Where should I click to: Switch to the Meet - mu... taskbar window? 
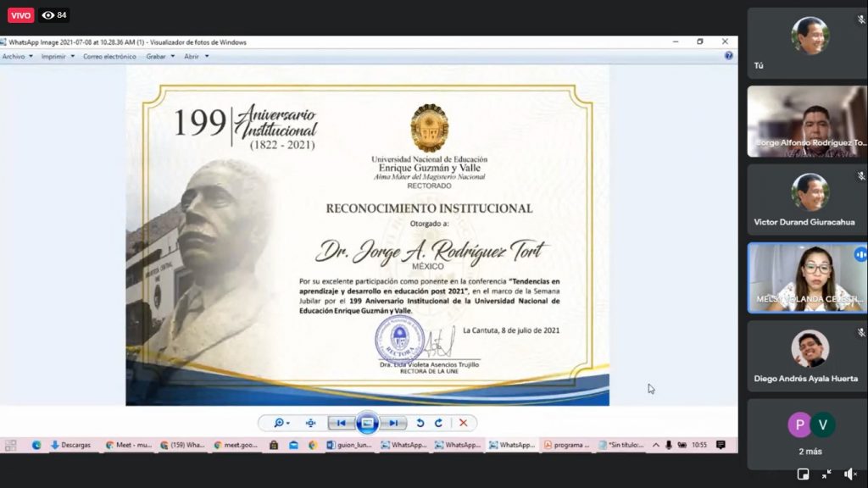click(x=129, y=445)
